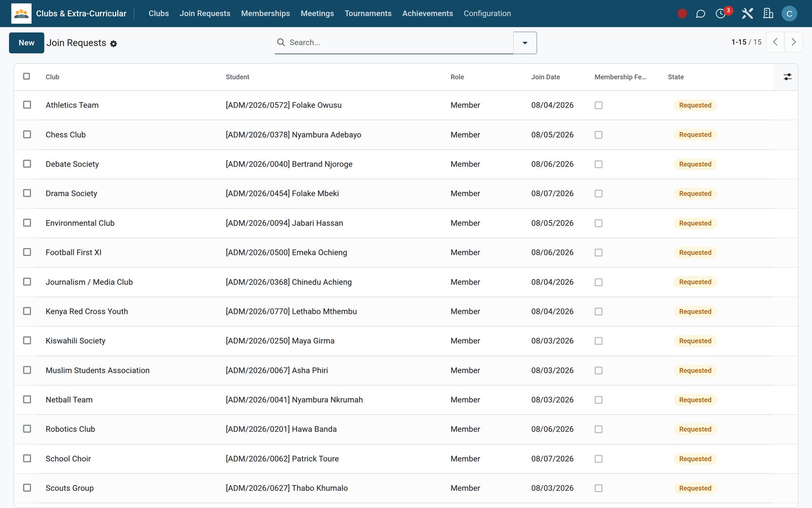The image size is (812, 508).
Task: Click join date for School Choir row
Action: [552, 459]
